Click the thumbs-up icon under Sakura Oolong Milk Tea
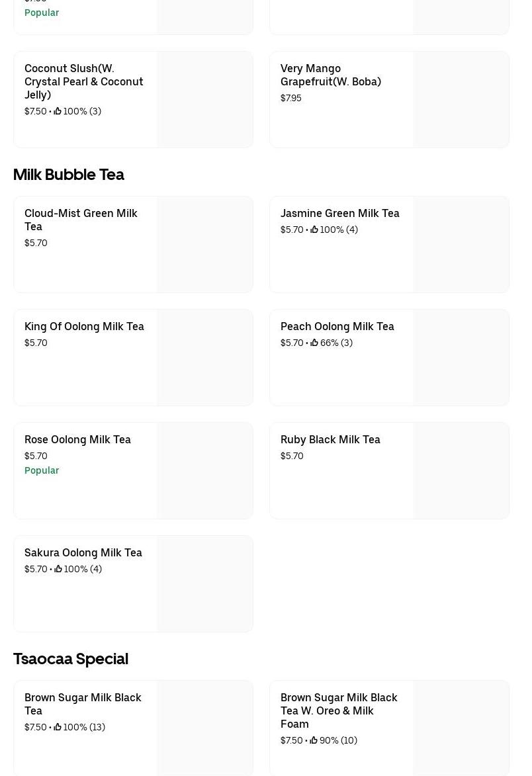Screen dimensions: 532x776 tap(58, 569)
